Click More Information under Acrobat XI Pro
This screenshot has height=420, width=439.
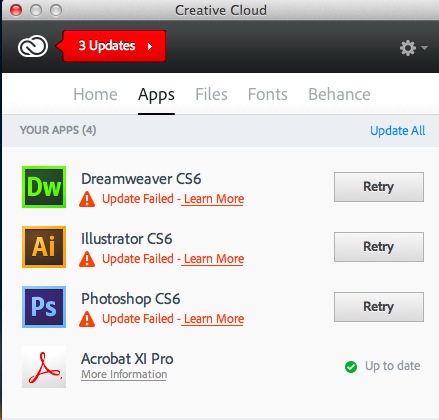click(124, 374)
